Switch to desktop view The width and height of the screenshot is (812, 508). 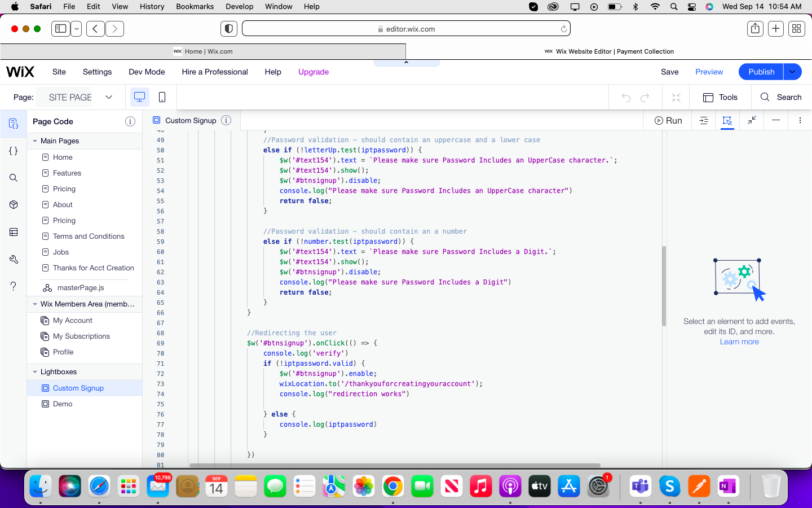pyautogui.click(x=139, y=97)
